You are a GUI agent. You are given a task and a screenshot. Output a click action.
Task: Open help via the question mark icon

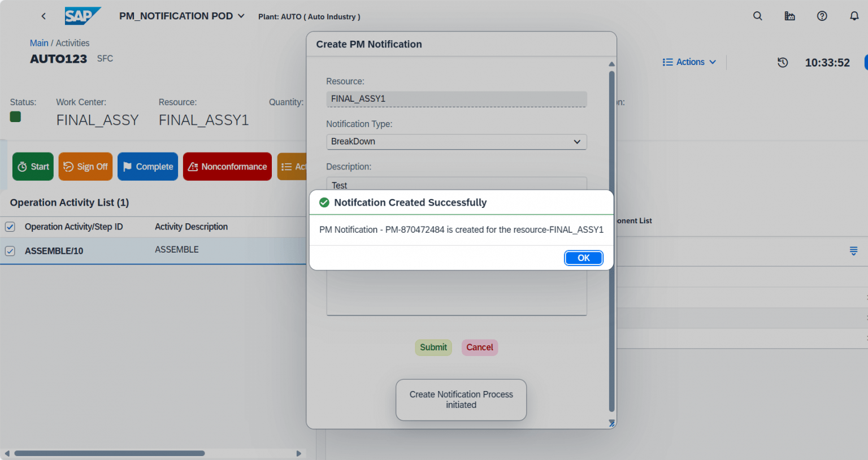coord(822,16)
